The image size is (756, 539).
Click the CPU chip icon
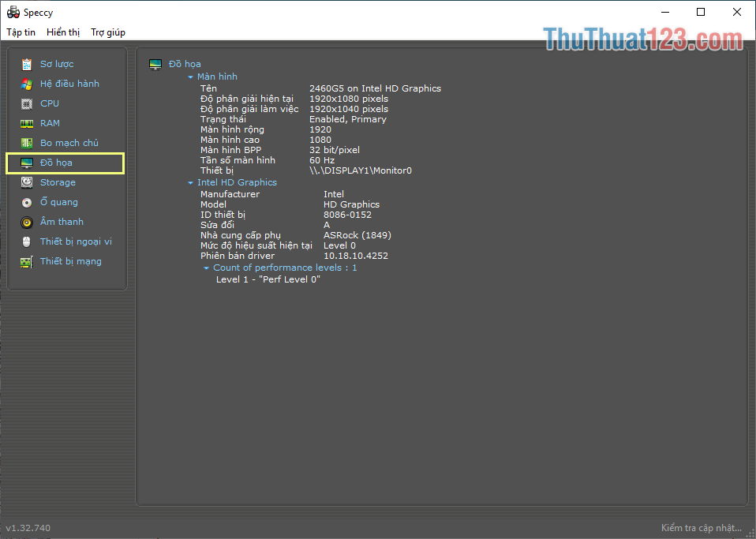click(27, 103)
